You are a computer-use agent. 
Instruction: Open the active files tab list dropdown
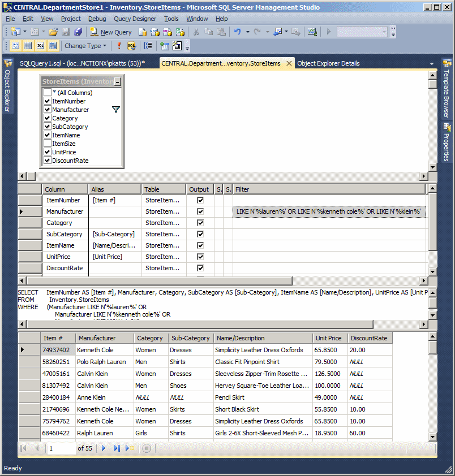[x=432, y=64]
